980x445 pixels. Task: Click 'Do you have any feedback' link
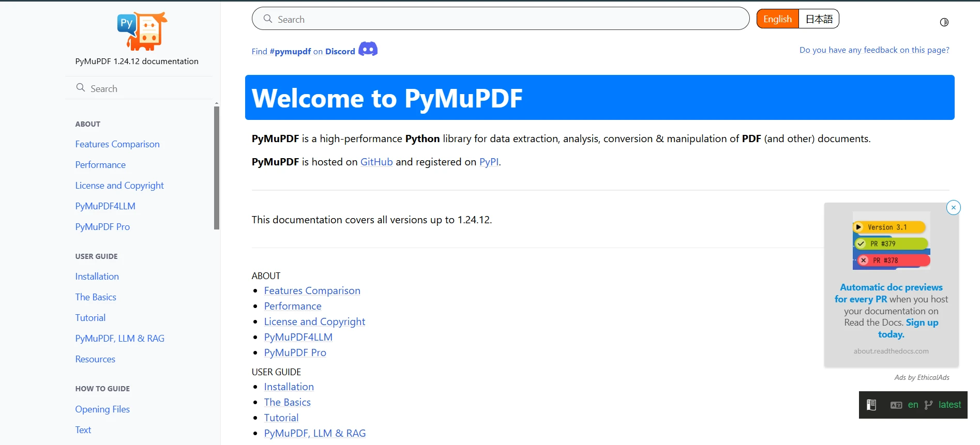(874, 50)
